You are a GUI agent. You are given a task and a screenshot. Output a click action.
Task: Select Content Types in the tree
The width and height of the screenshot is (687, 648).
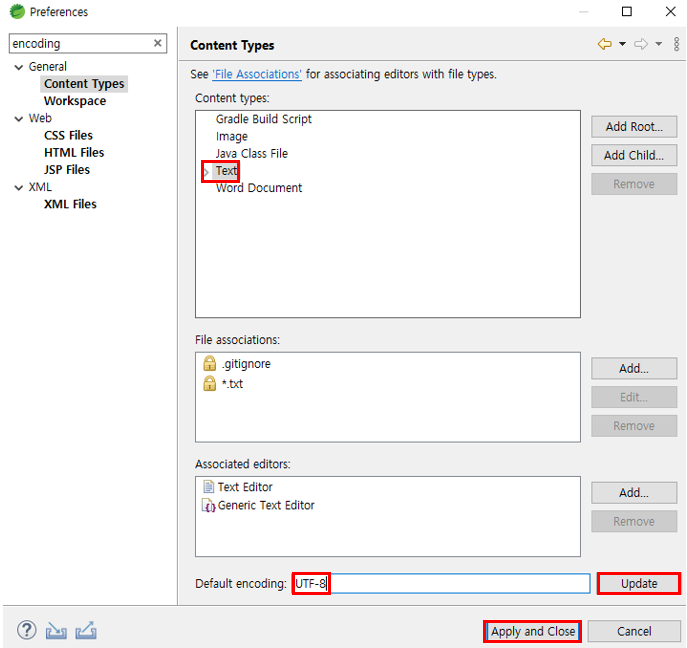pyautogui.click(x=84, y=84)
